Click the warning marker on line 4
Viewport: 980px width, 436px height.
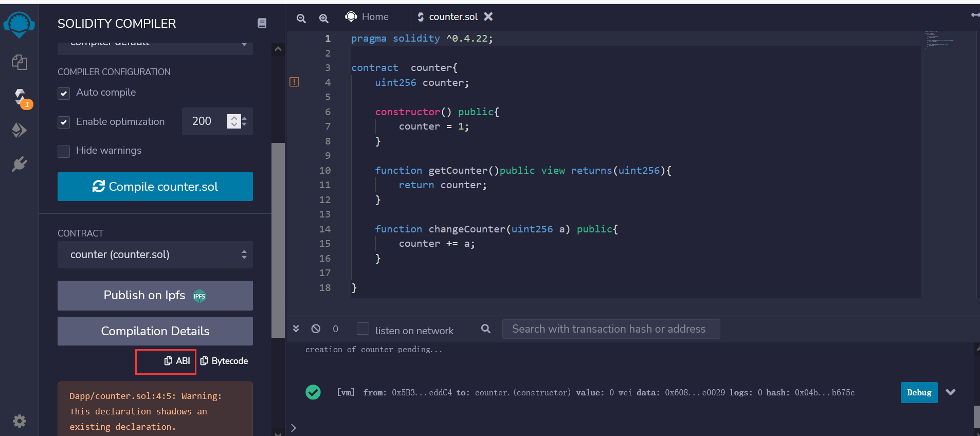294,82
